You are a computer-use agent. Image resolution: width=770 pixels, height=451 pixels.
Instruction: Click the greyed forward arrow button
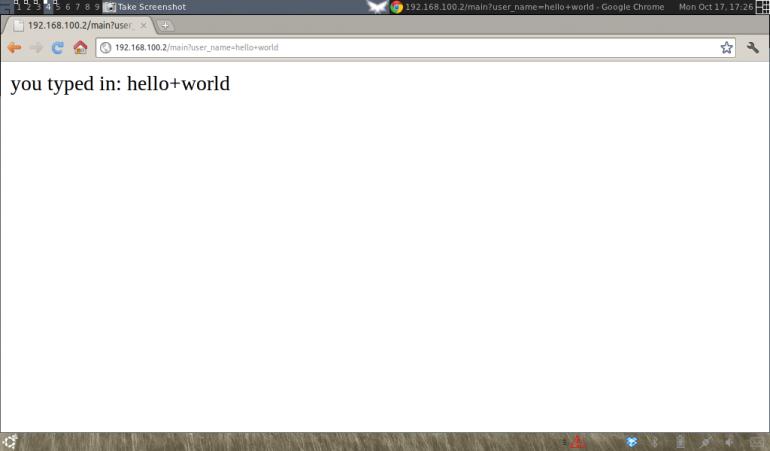(36, 48)
